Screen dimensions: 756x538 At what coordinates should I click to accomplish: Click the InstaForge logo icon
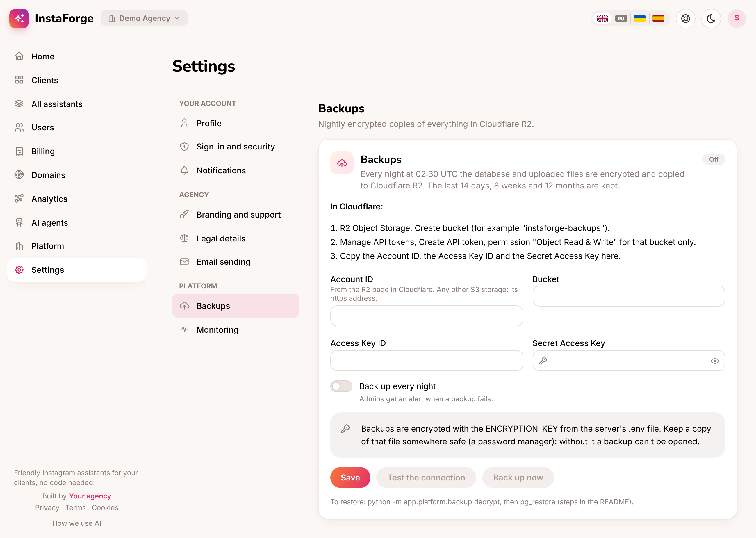[x=19, y=19]
